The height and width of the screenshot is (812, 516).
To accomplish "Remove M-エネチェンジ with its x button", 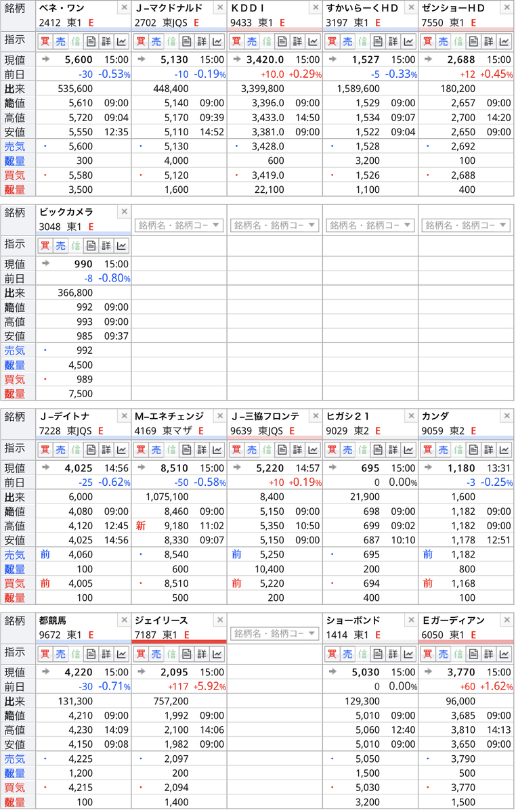I will click(x=219, y=415).
